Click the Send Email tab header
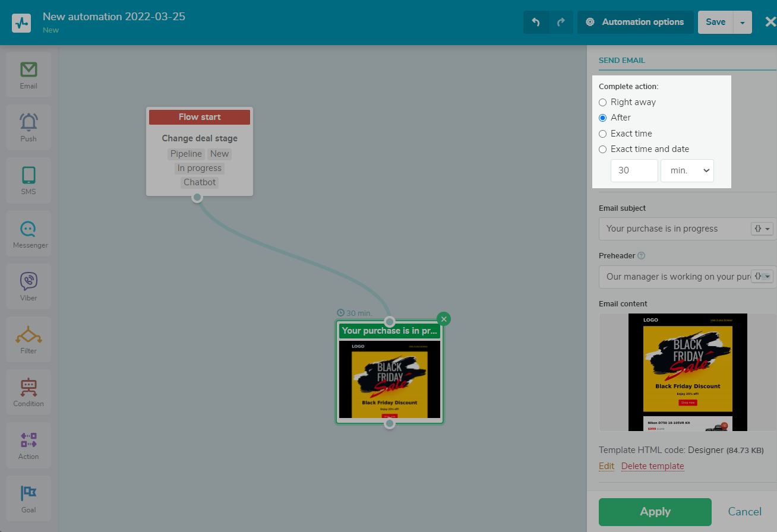 pyautogui.click(x=622, y=60)
